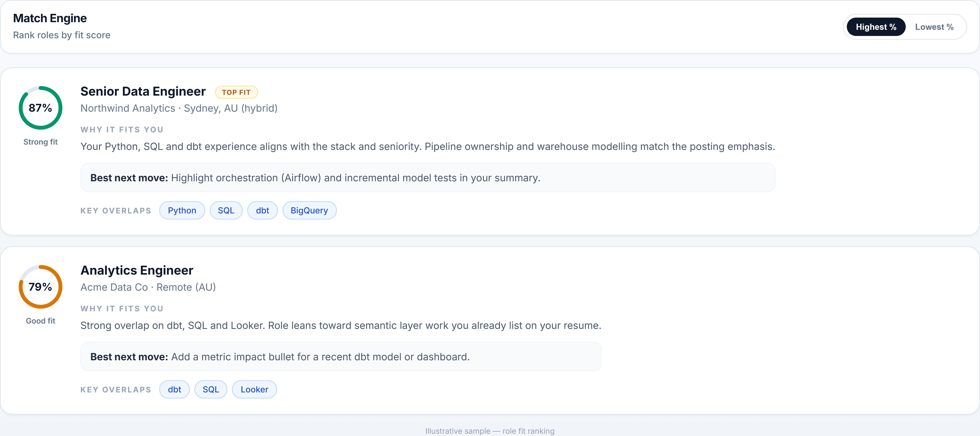The width and height of the screenshot is (980, 436).
Task: Click the metric impact bullet suggestion box
Action: point(341,357)
